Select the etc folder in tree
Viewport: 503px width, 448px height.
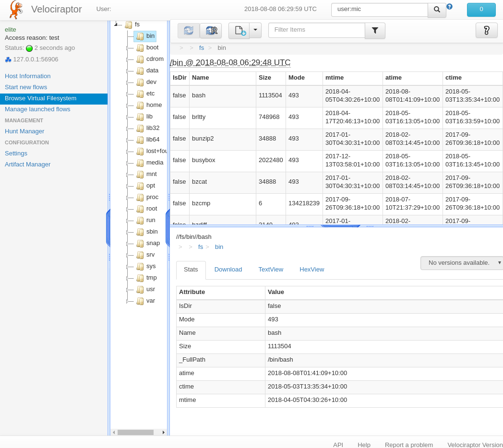coord(150,94)
